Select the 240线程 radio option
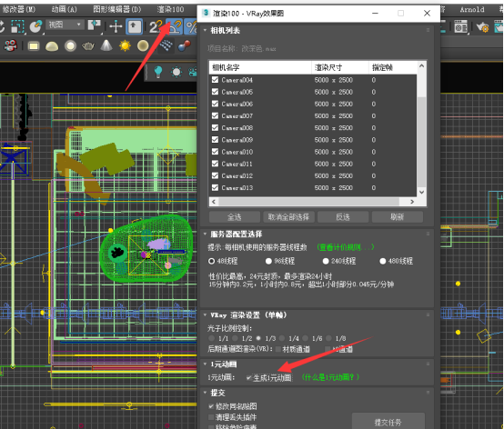This screenshot has width=504, height=429. tap(326, 261)
